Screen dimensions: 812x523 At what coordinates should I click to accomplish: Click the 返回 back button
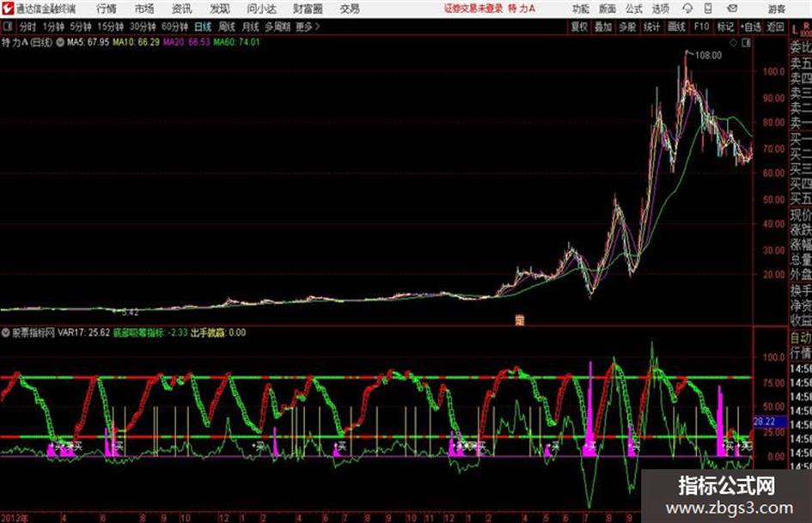(775, 27)
